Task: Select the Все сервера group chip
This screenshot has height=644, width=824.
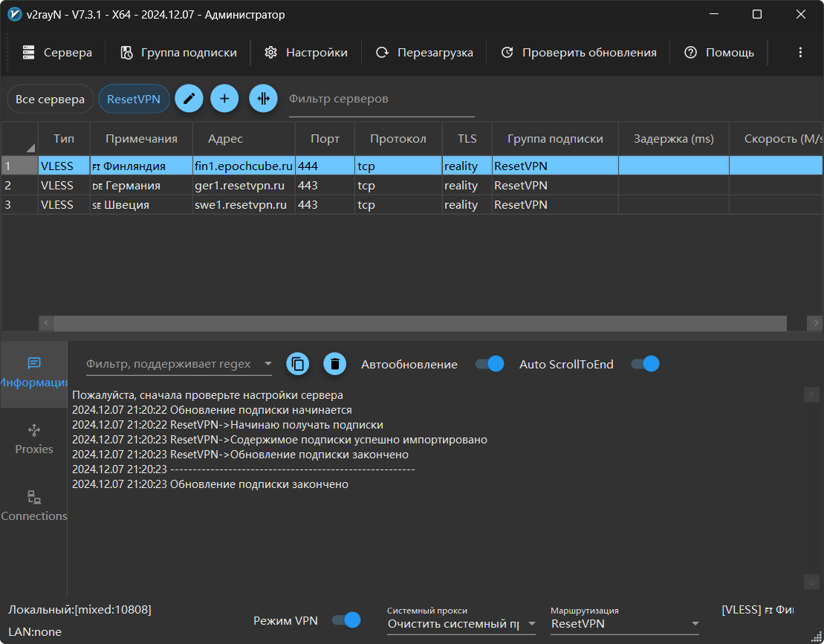Action: click(50, 100)
